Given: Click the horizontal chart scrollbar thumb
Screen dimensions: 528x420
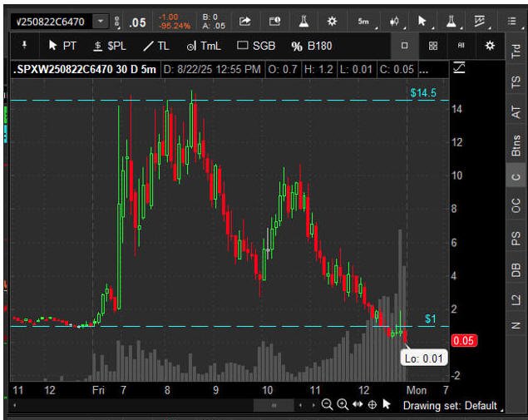Looking at the screenshot, I should (x=273, y=405).
